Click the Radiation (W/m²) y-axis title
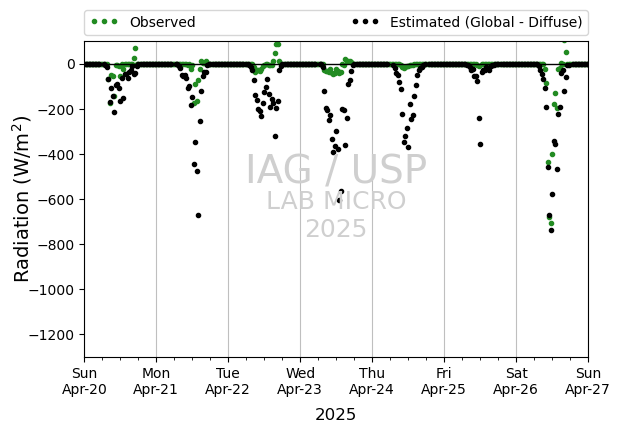 tap(22, 199)
